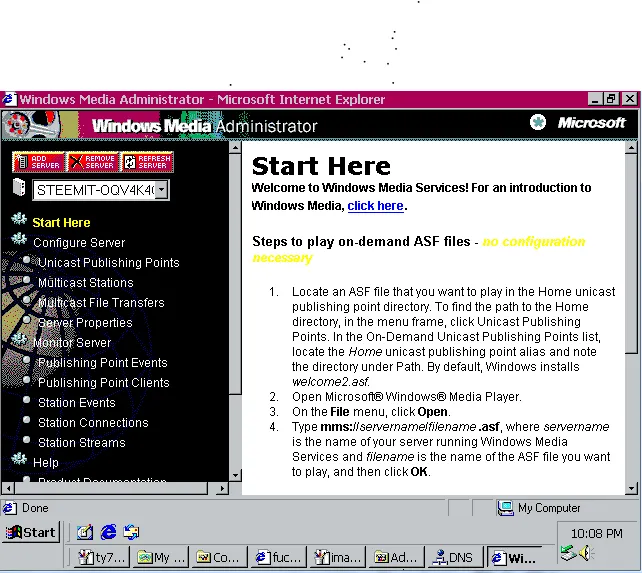Click the bullet beside Unicast Publishing Points
Viewport: 642px width, 573px height.
(27, 260)
